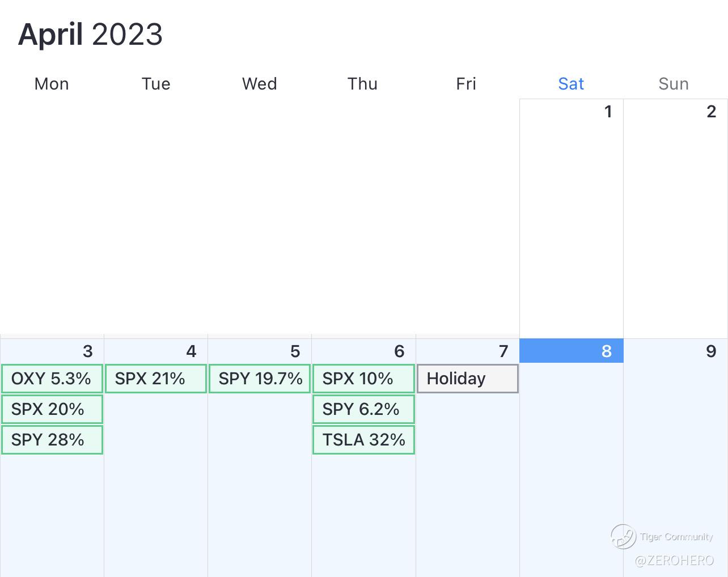728x577 pixels.
Task: Open the SPX 20% entry on Monday
Action: coord(52,409)
